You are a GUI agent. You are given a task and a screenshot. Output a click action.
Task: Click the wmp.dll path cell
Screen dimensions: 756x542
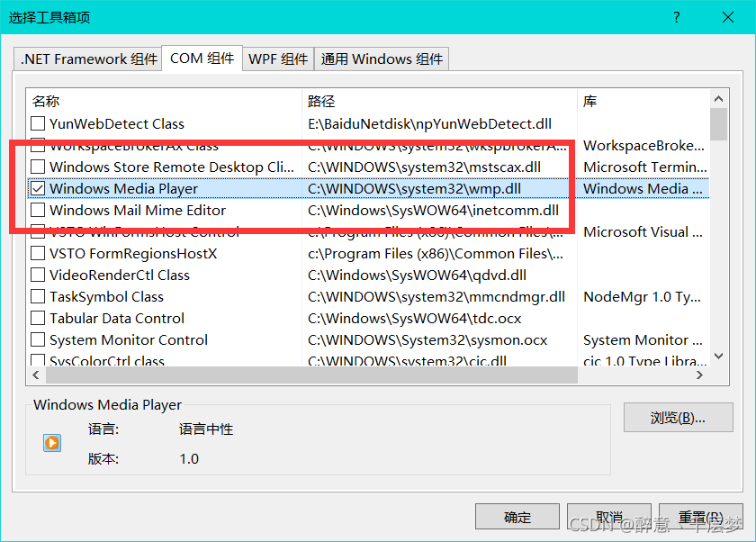pyautogui.click(x=414, y=189)
